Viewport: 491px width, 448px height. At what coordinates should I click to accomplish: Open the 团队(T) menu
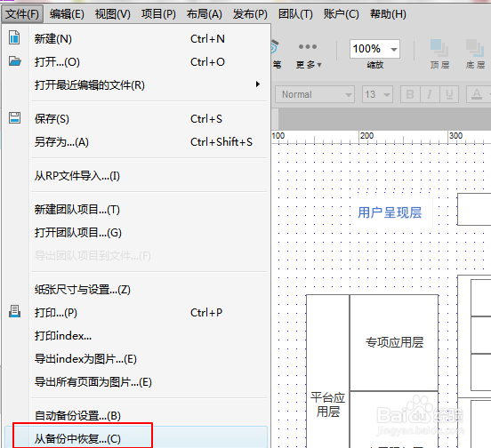[x=295, y=14]
